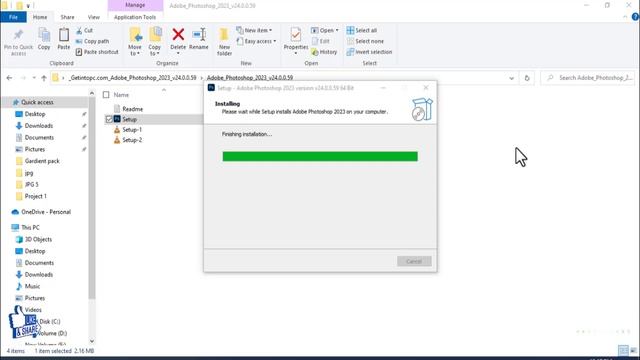The height and width of the screenshot is (360, 640).
Task: Toggle the select-all checkbox beside Name
Action: 106,95
